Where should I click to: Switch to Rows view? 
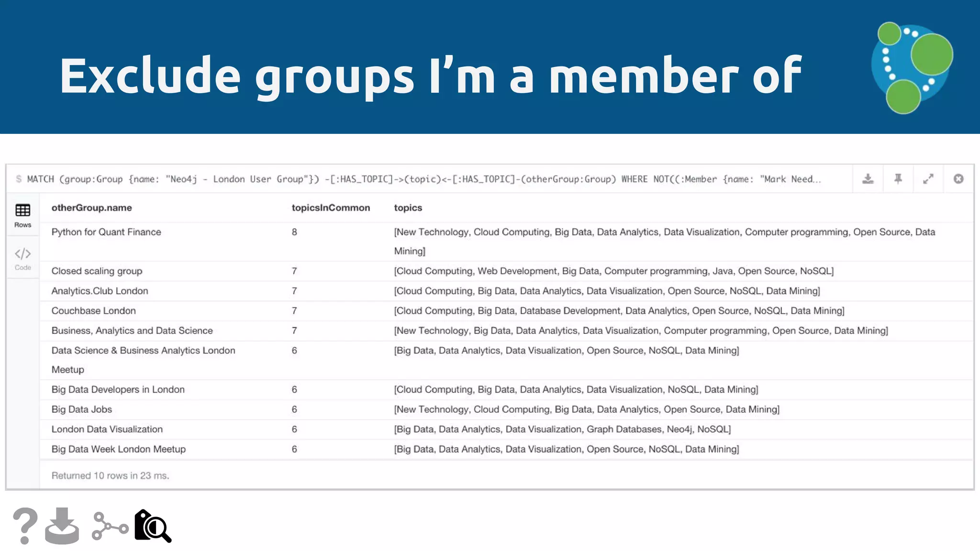[x=22, y=215]
